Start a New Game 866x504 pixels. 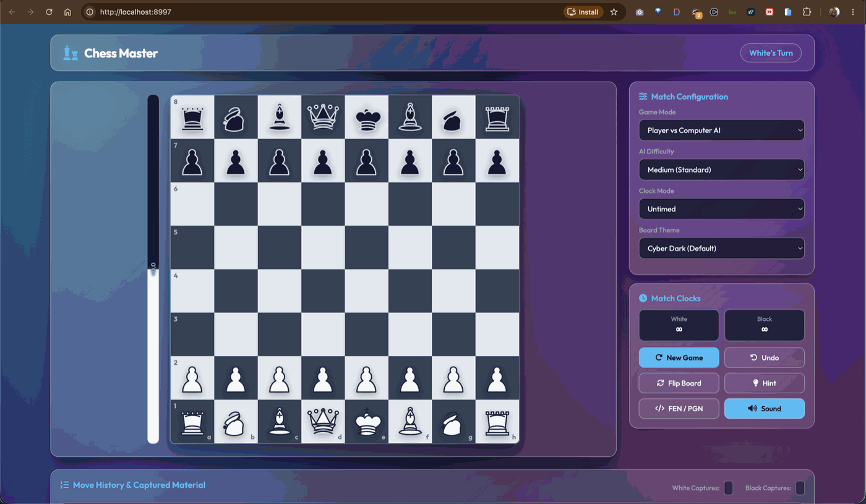point(679,357)
